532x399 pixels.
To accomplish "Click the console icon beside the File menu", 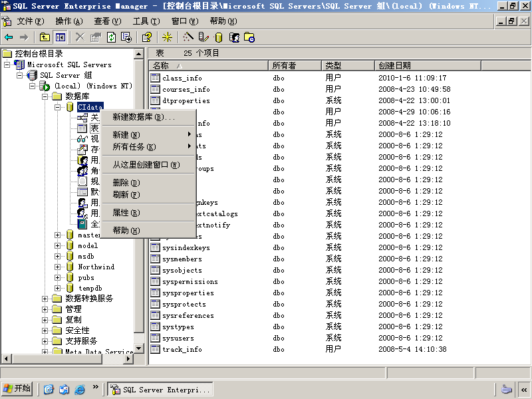I will 7,21.
